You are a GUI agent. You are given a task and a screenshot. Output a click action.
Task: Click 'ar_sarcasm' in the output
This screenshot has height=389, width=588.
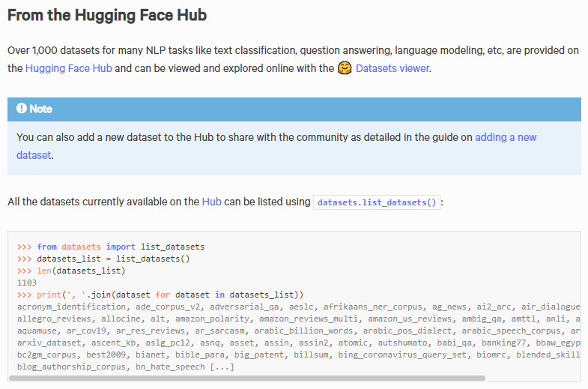pyautogui.click(x=219, y=331)
